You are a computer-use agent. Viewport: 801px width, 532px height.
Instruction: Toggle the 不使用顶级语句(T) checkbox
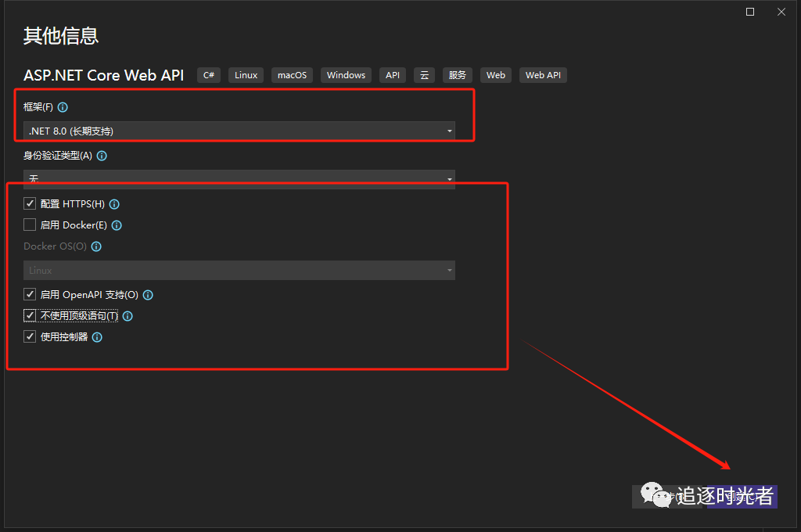click(x=30, y=316)
